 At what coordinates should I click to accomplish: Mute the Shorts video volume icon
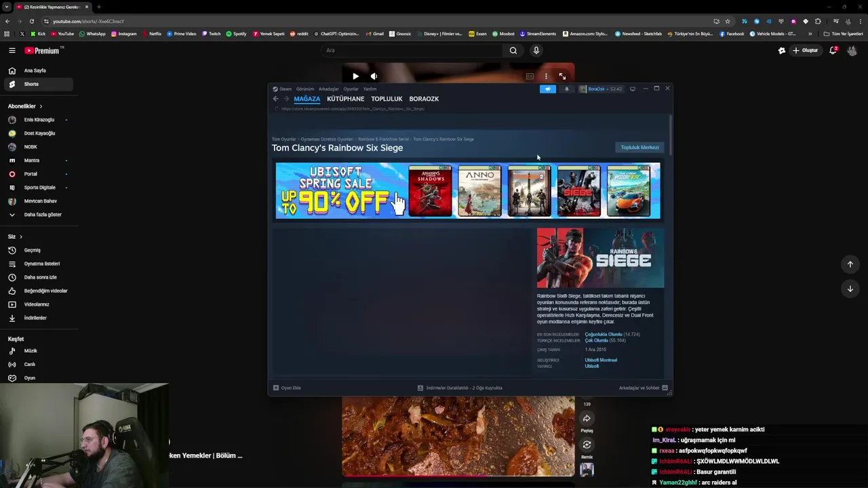pyautogui.click(x=374, y=77)
